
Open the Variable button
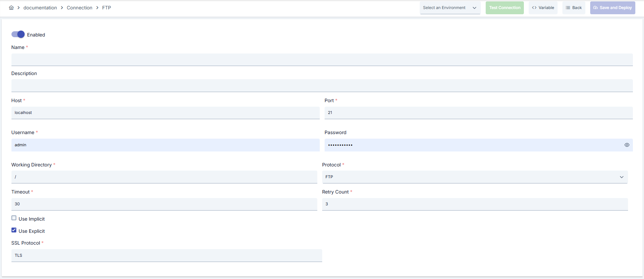click(543, 8)
